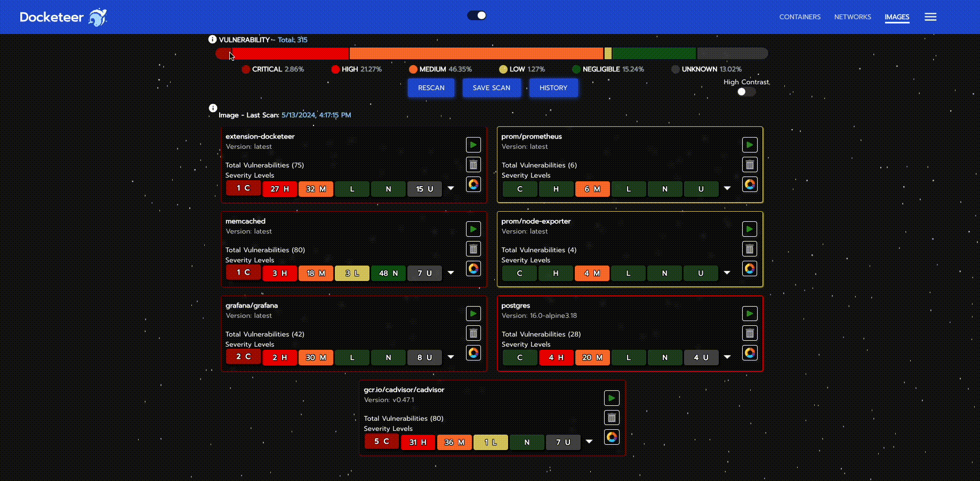This screenshot has width=980, height=481.
Task: Click the Vulnerability info icon
Action: pyautogui.click(x=212, y=39)
